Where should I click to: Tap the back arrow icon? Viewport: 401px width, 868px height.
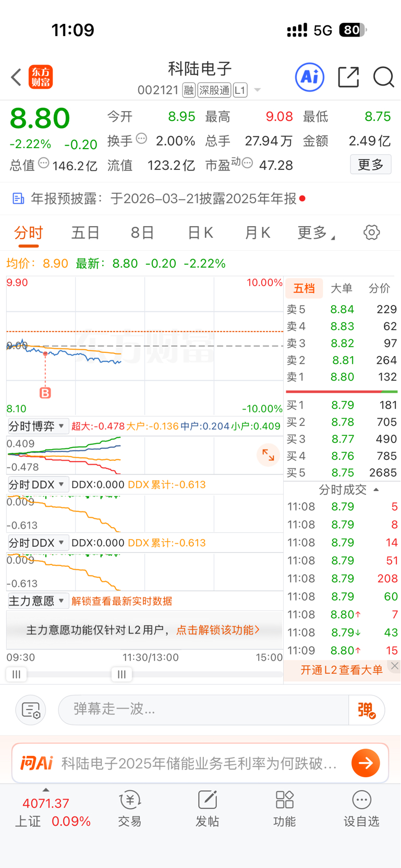[16, 77]
